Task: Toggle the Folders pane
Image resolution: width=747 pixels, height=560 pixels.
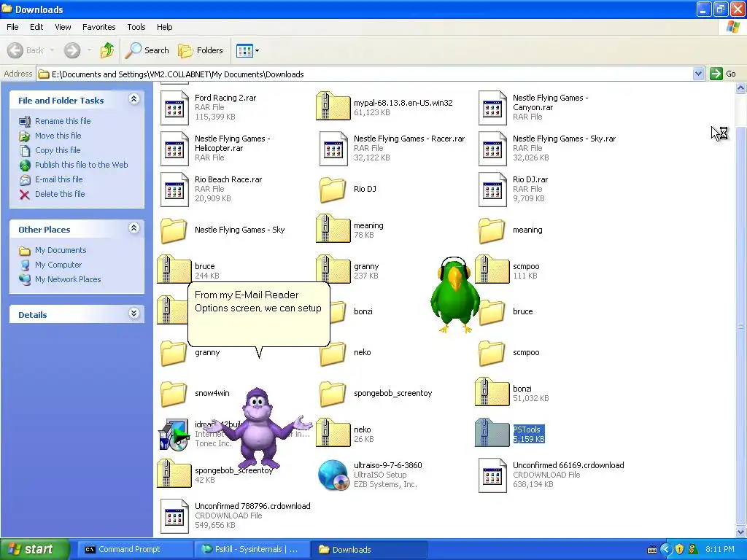Action: (200, 50)
